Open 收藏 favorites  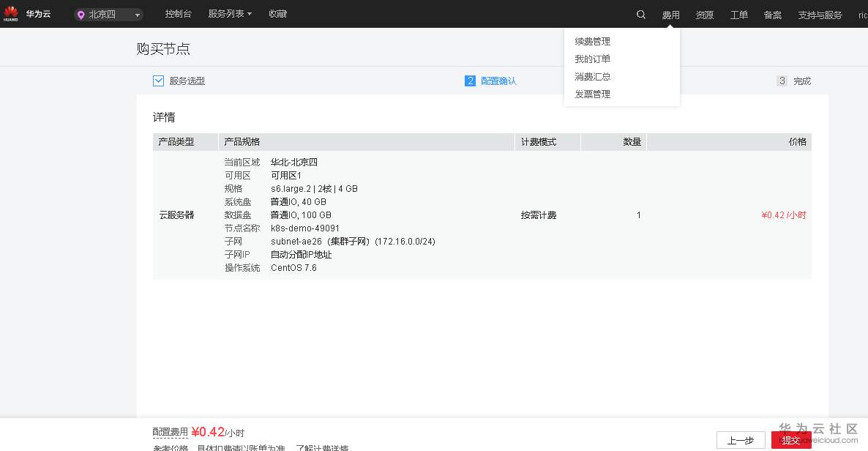pyautogui.click(x=277, y=14)
